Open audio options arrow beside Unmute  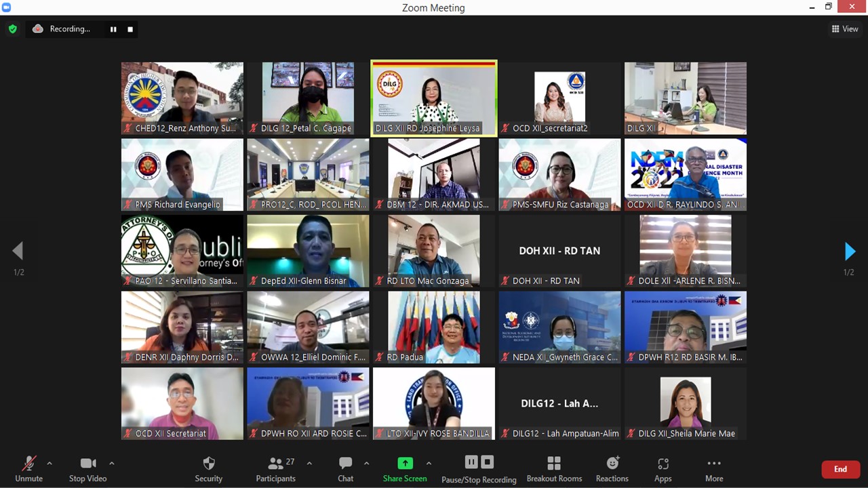[x=50, y=464]
